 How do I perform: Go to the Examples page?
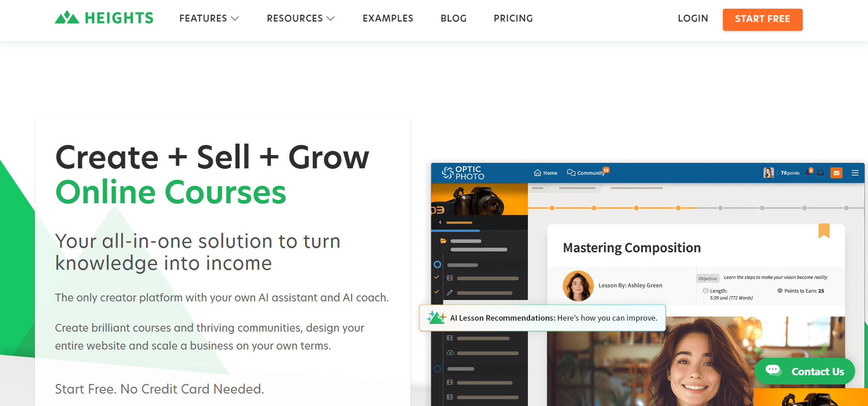[x=388, y=18]
